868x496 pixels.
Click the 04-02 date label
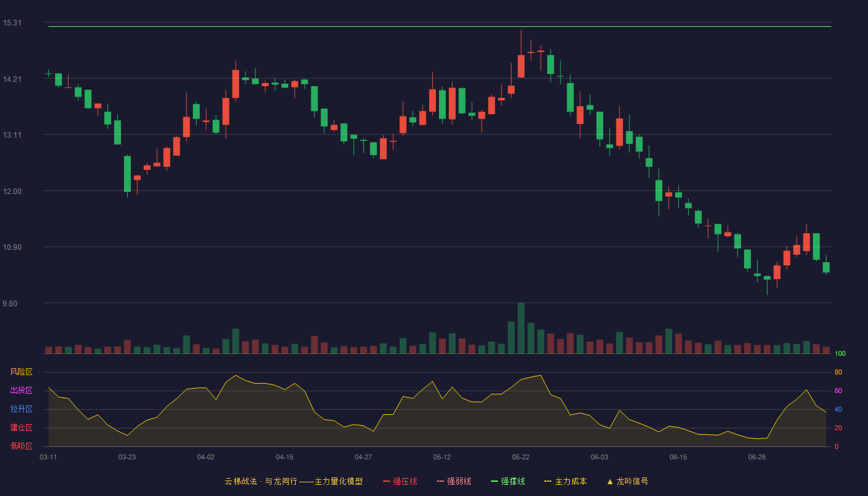[x=206, y=457]
